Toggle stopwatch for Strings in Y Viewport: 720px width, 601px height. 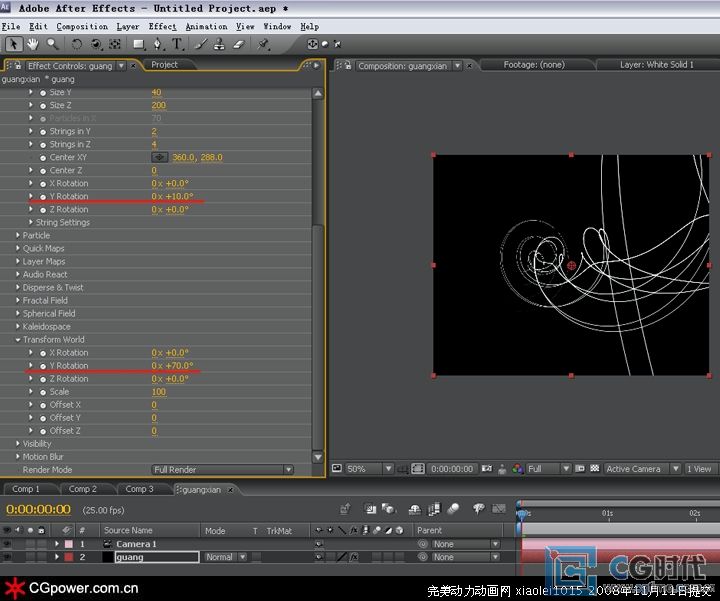(43, 132)
